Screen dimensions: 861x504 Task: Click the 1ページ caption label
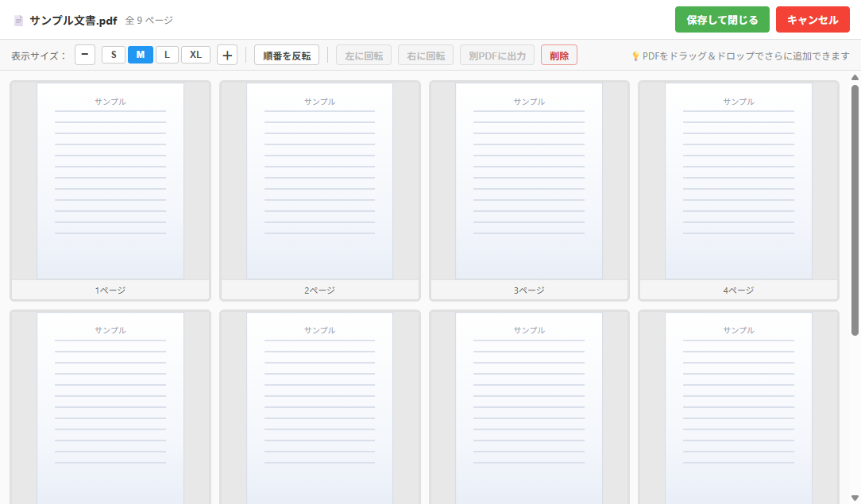[x=110, y=290]
